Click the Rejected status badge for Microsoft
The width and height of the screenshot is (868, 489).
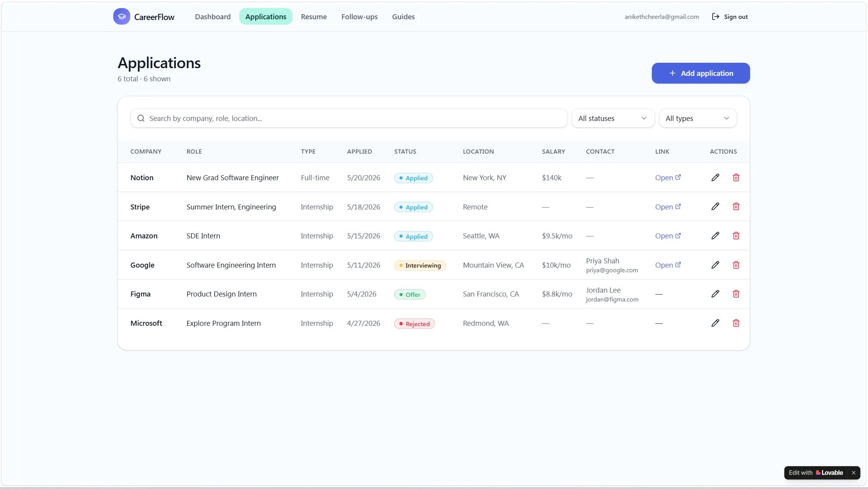tap(414, 324)
